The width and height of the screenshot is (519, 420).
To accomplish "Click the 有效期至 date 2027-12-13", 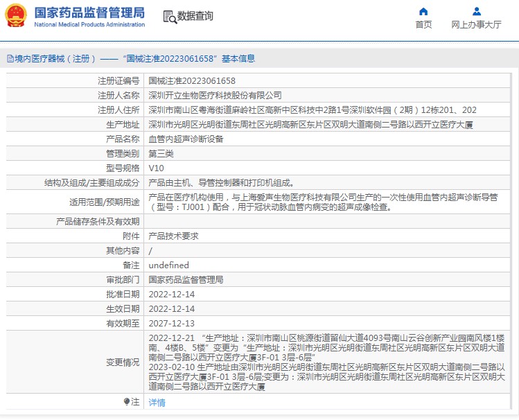I will (x=172, y=323).
